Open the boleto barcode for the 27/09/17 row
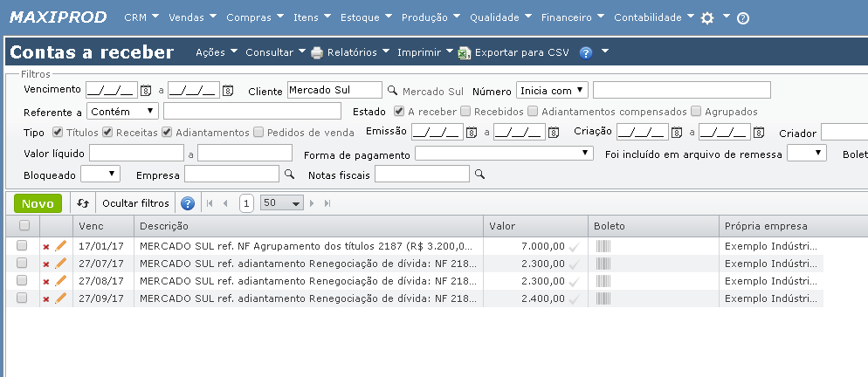Image resolution: width=868 pixels, height=377 pixels. pos(603,298)
